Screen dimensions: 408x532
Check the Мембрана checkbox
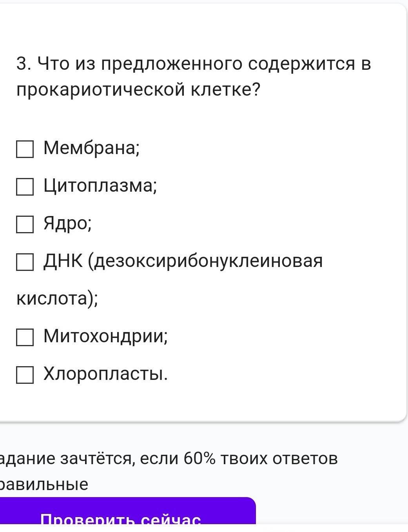[25, 149]
